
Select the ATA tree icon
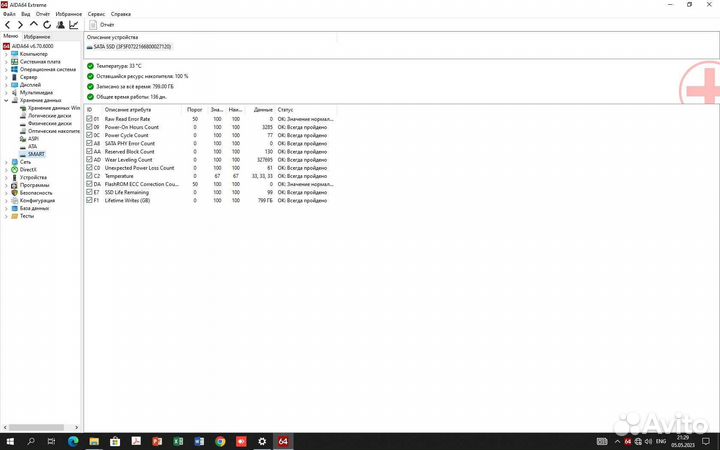coord(23,146)
